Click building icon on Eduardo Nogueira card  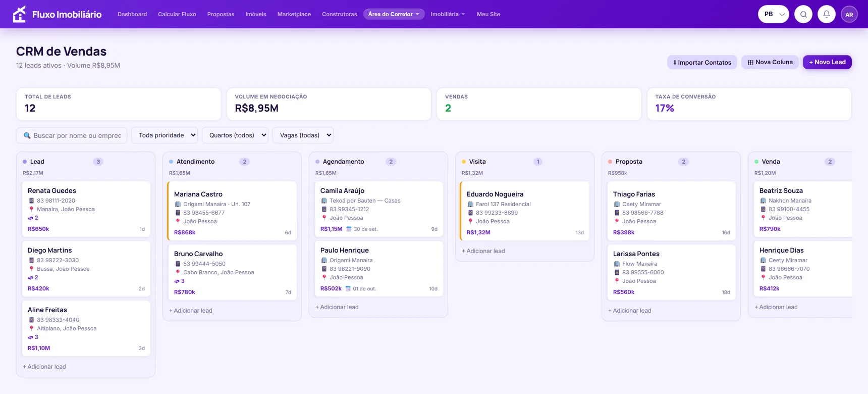point(470,204)
